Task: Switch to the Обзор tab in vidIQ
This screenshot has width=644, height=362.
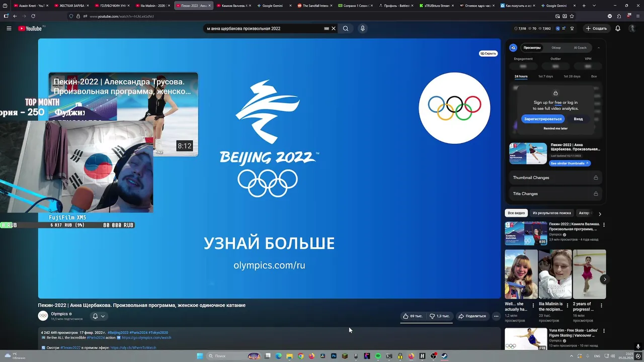Action: [x=556, y=48]
